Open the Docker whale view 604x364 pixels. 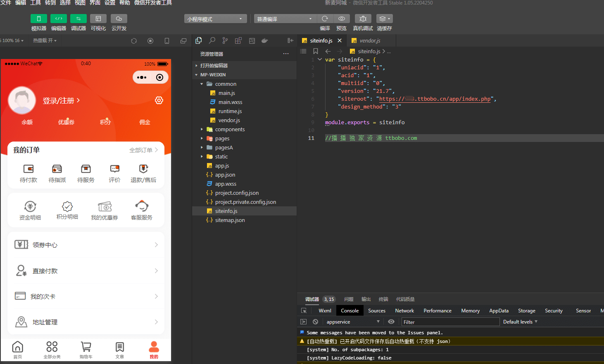point(265,40)
